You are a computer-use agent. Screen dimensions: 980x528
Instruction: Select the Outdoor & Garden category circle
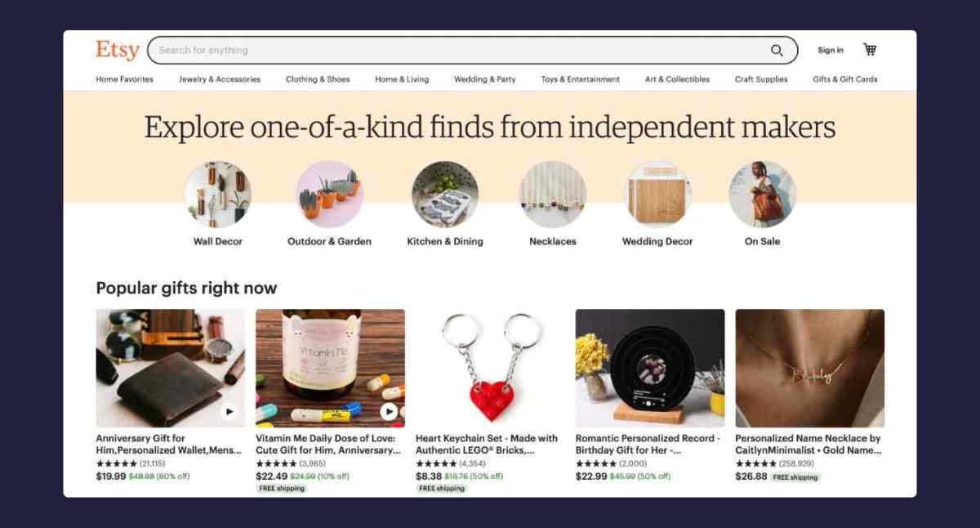click(329, 195)
